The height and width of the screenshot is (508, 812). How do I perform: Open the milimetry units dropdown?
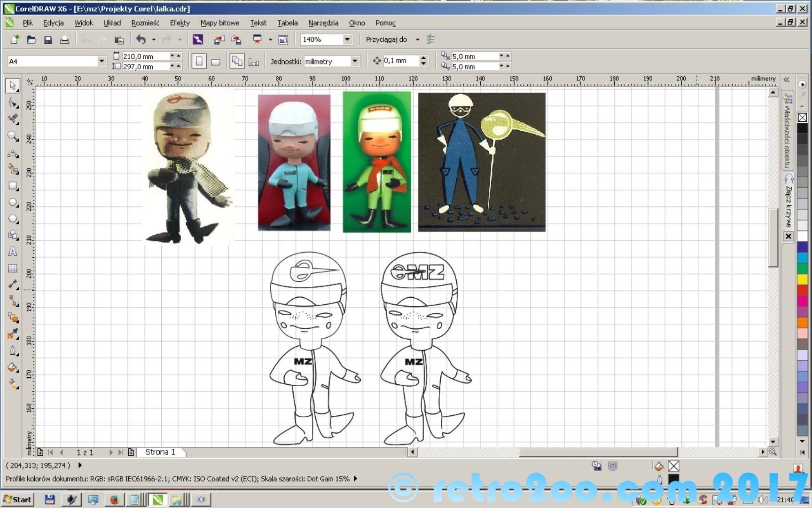(355, 62)
